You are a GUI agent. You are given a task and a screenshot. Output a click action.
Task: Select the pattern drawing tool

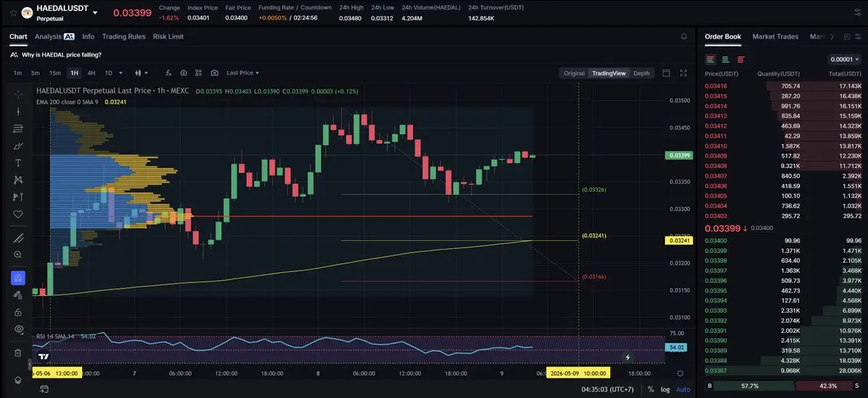[17, 180]
